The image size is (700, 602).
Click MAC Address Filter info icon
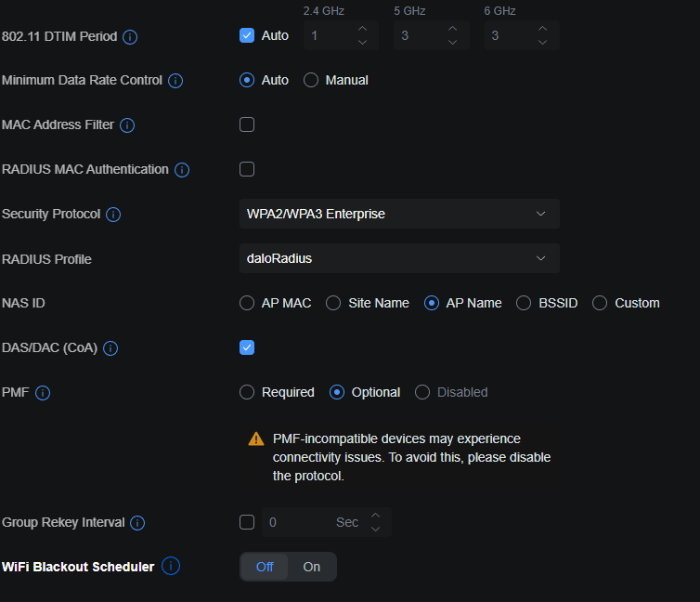(x=127, y=125)
